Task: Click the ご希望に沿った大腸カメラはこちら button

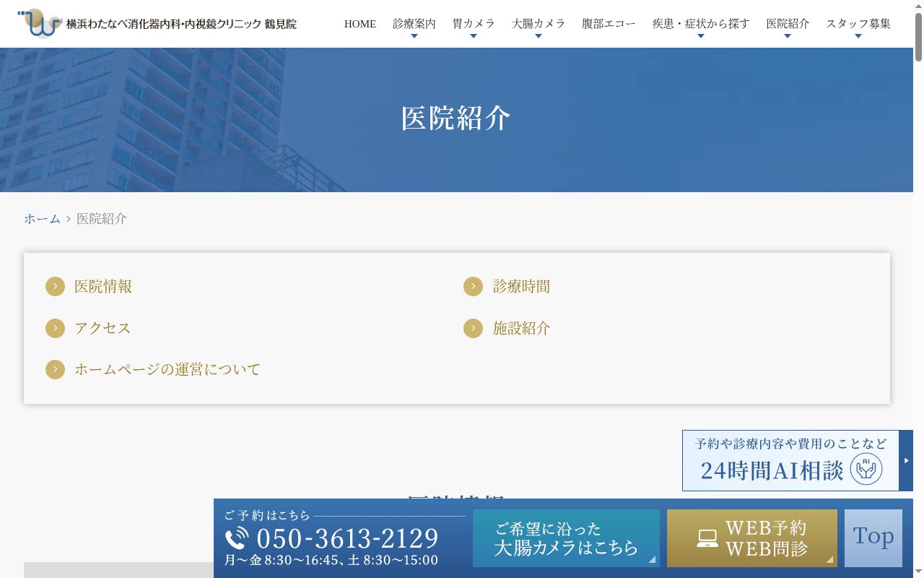Action: [x=566, y=538]
